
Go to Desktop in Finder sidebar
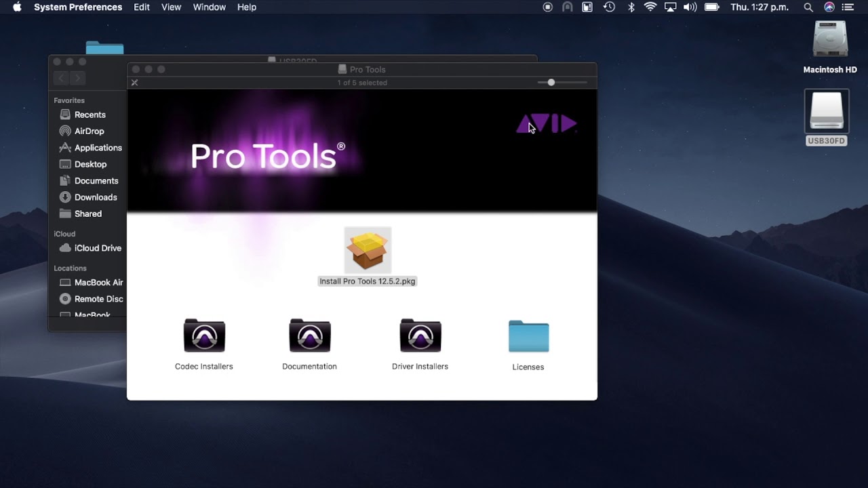click(x=83, y=164)
